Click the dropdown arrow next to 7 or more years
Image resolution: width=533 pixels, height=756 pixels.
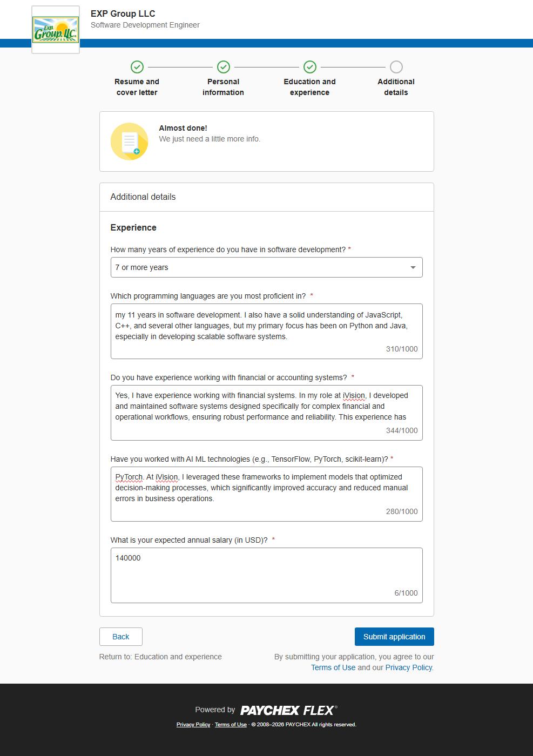pyautogui.click(x=413, y=267)
